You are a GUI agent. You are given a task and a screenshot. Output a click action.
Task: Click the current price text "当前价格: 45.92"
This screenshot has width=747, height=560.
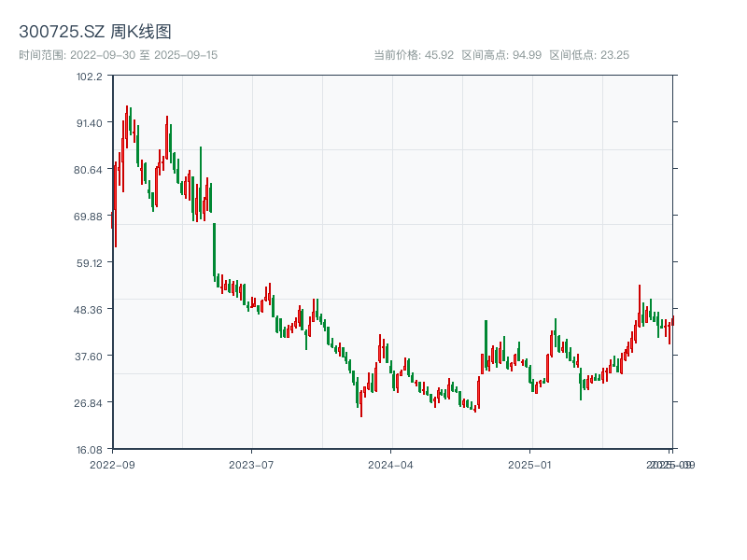coord(414,55)
